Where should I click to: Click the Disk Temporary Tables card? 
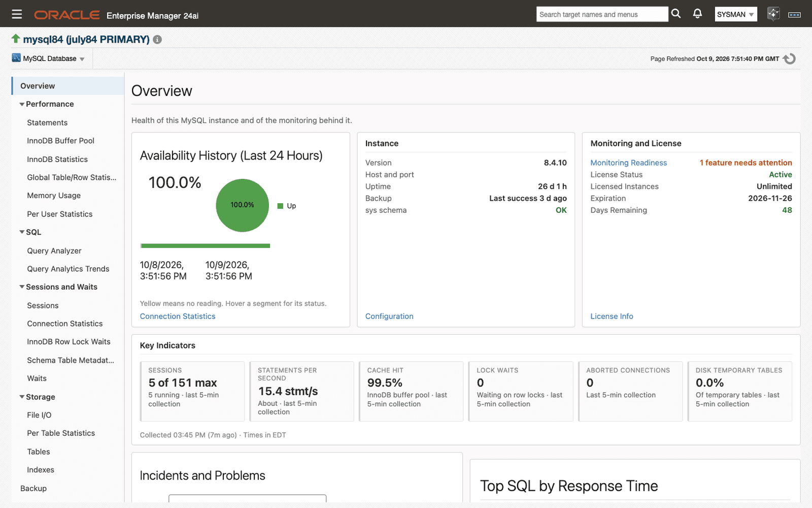[740, 391]
